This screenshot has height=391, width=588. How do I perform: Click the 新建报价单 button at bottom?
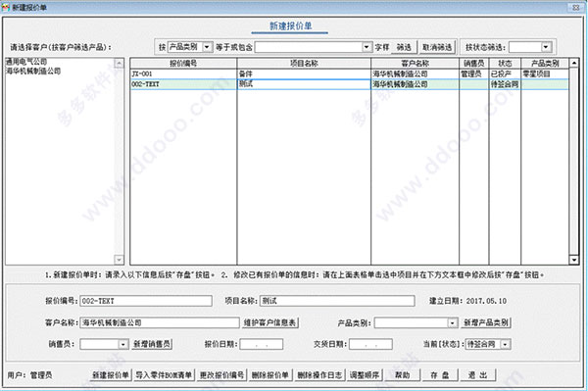[x=111, y=375]
